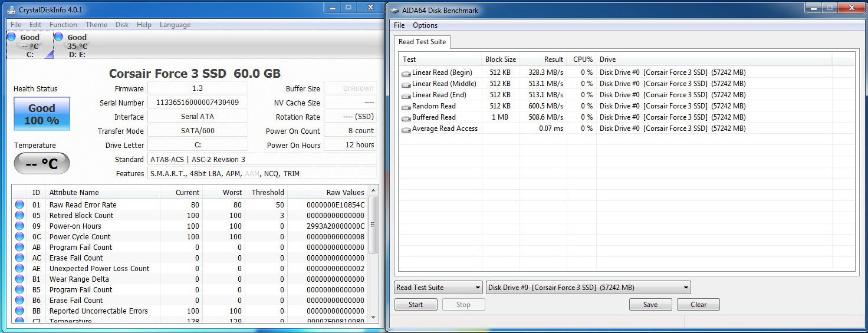This screenshot has height=333, width=868.
Task: Click the Buffered Read disk icon
Action: click(x=406, y=118)
